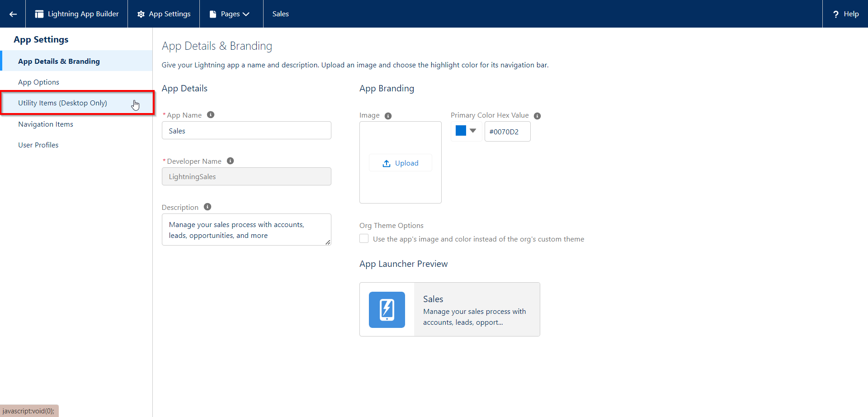
Task: Click the App Settings sidebar heading
Action: (x=41, y=39)
